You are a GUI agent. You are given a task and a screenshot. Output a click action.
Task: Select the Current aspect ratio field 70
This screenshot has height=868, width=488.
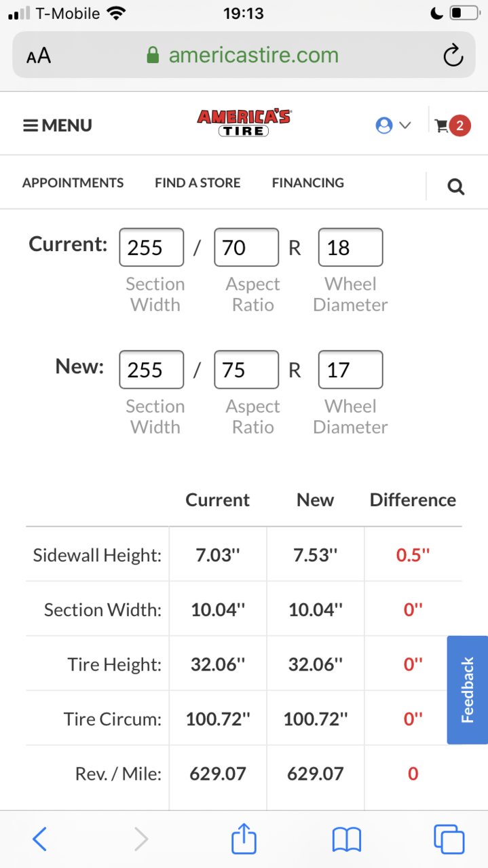click(x=246, y=247)
